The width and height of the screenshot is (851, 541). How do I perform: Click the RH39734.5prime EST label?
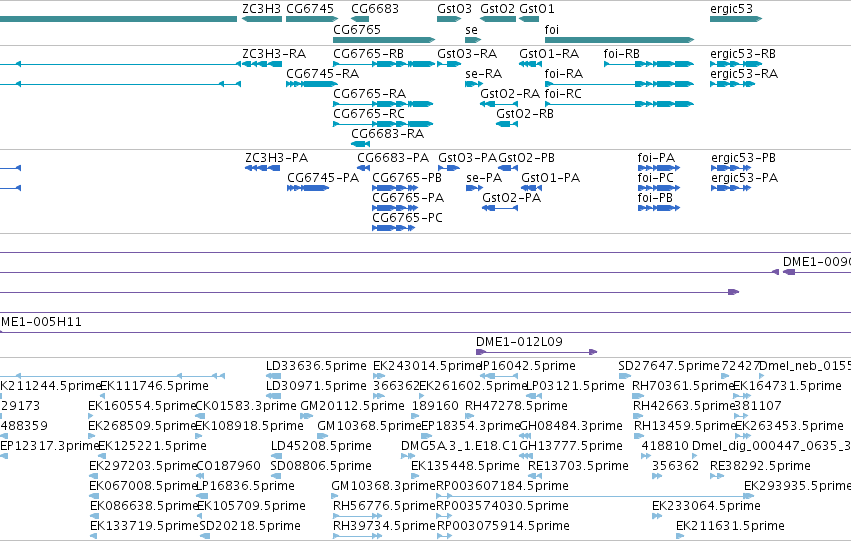385,526
